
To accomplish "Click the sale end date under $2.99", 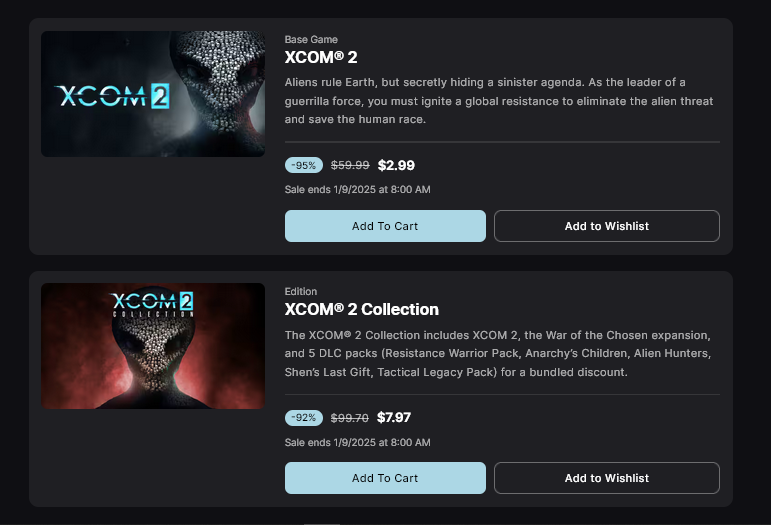I will (x=357, y=190).
